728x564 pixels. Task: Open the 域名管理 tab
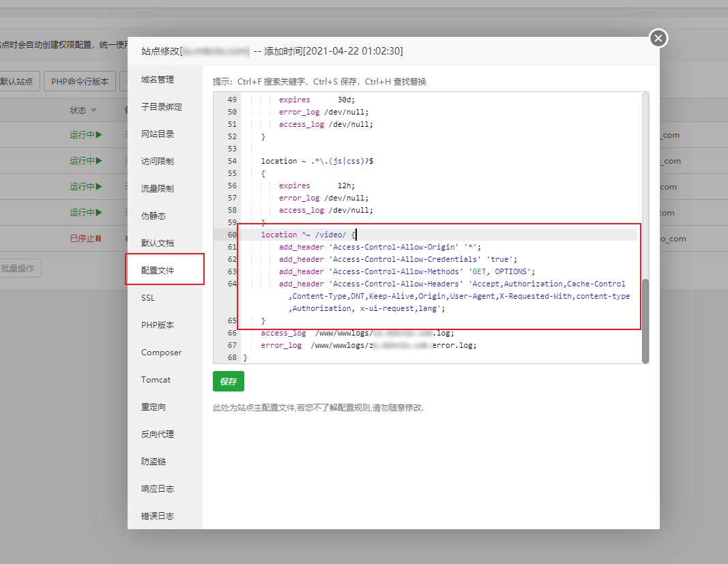pos(158,80)
